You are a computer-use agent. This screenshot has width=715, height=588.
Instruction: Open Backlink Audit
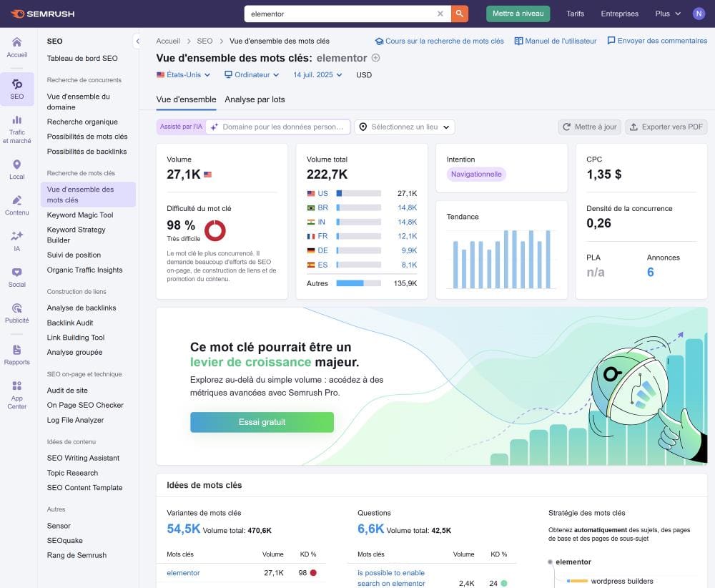coord(70,323)
